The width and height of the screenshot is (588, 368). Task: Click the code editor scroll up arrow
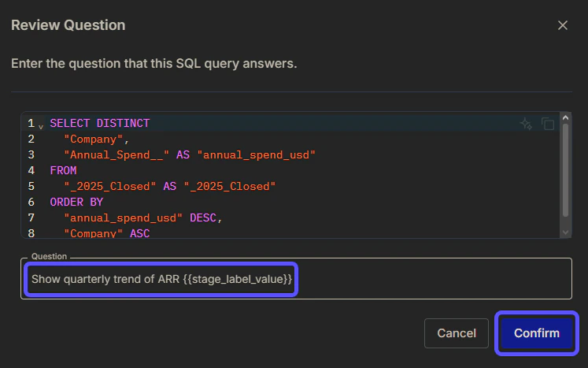coord(565,118)
